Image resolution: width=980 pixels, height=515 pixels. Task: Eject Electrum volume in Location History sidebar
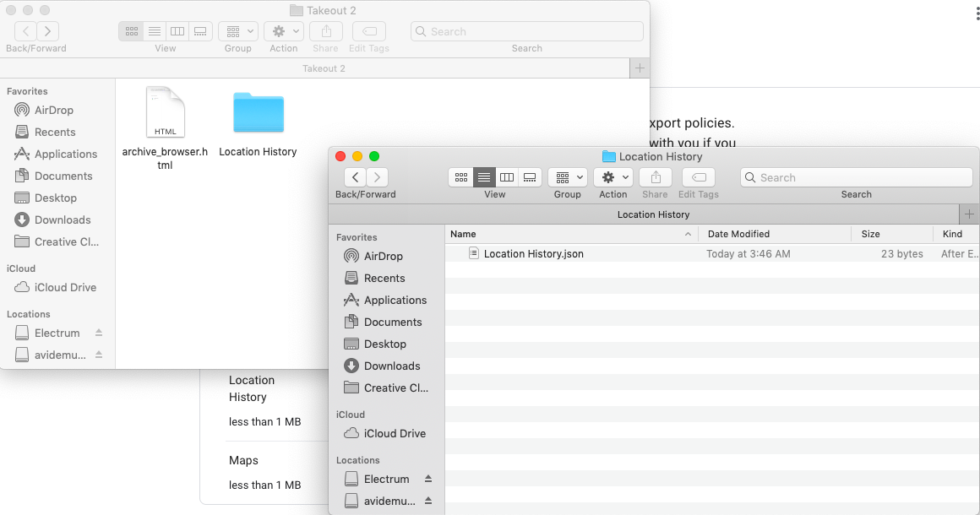point(428,479)
